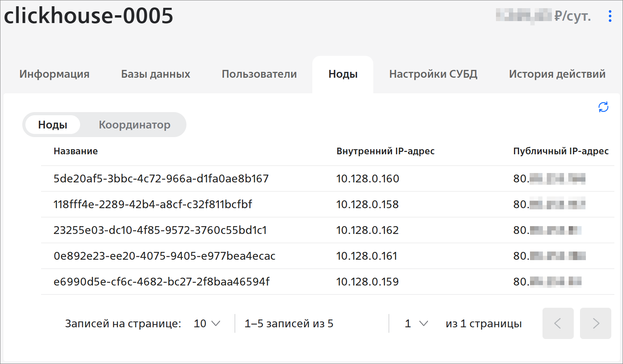623x364 pixels.
Task: Select the Ноды segment toggle
Action: click(53, 125)
